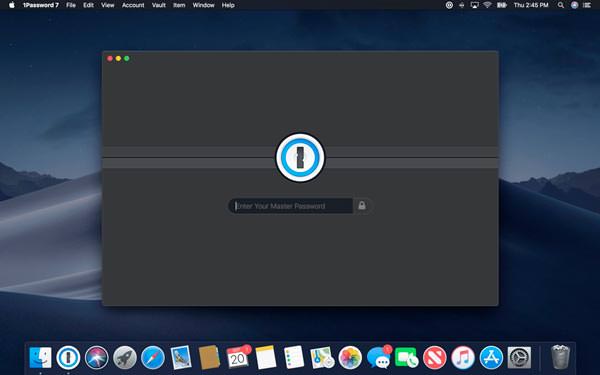Open the Wi-Fi status menu
Viewport: 600px width, 375px height.
pos(487,5)
